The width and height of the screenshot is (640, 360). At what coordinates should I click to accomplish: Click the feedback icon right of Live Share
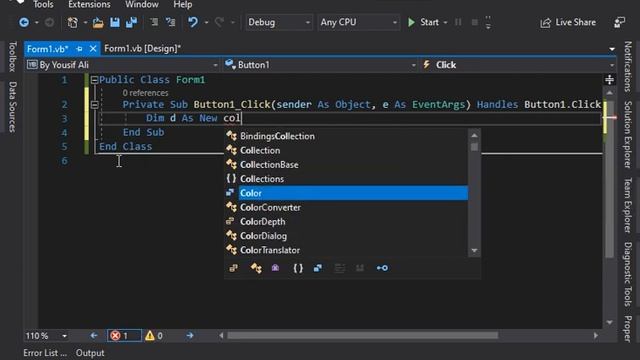(620, 22)
